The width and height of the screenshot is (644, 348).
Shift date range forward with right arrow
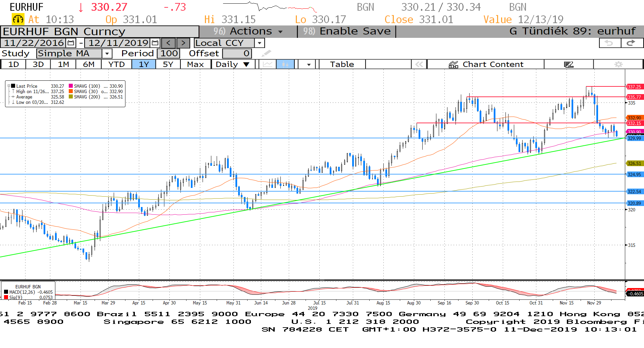click(x=183, y=43)
